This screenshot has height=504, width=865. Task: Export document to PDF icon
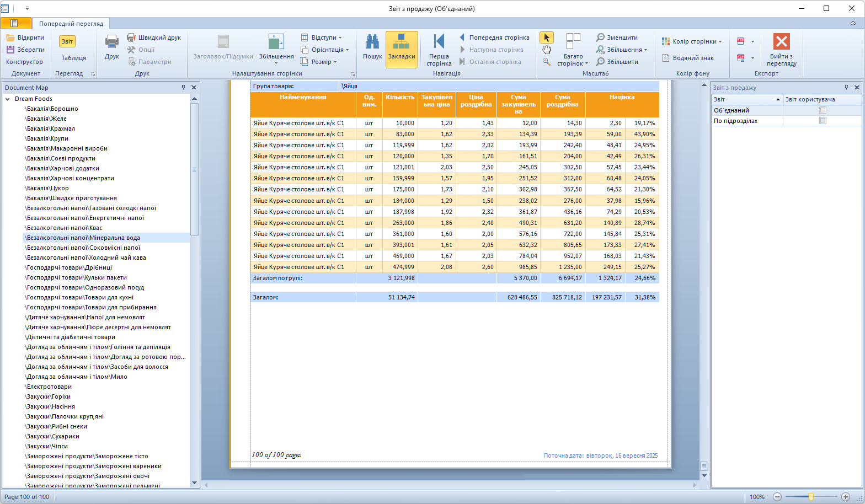tap(740, 41)
